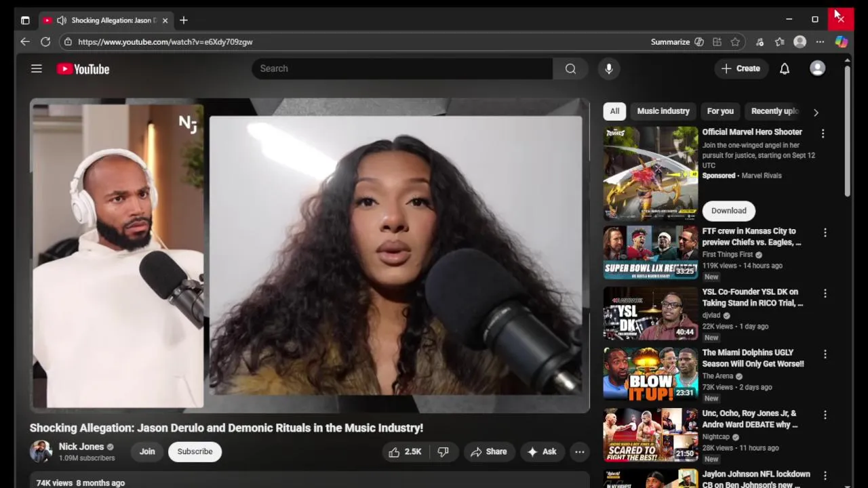Viewport: 868px width, 488px height.
Task: Open Edge media control music icon
Action: point(759,42)
